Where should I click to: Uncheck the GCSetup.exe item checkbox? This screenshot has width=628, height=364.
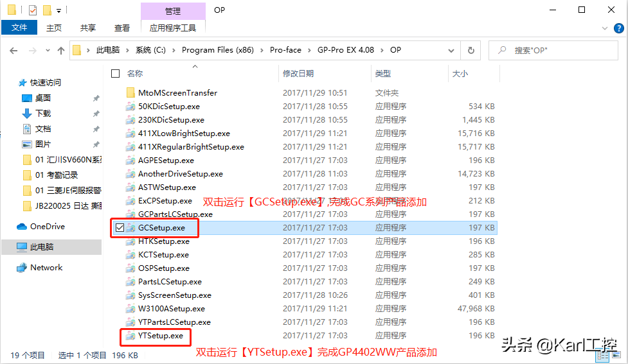click(x=120, y=228)
